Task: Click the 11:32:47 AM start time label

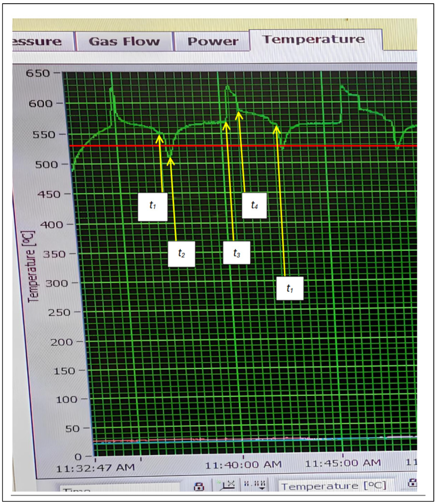Action: coord(95,468)
